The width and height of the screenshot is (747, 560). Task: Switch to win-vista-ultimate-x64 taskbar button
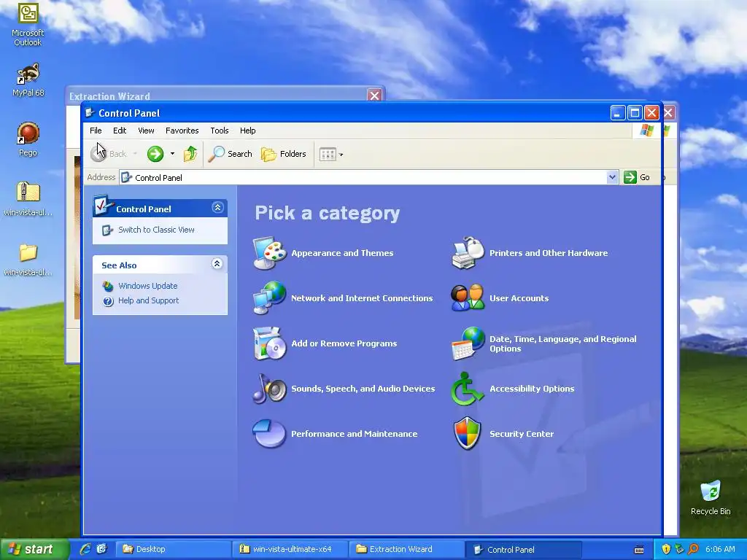click(290, 549)
